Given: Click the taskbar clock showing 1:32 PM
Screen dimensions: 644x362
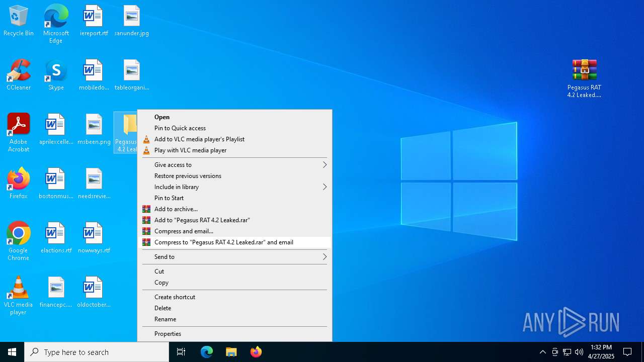Looking at the screenshot, I should pyautogui.click(x=601, y=352).
